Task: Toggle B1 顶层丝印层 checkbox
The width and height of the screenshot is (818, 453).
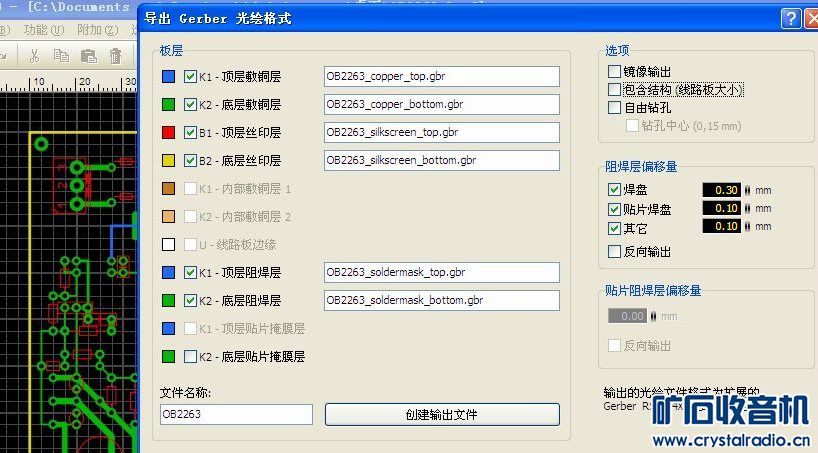Action: (190, 133)
